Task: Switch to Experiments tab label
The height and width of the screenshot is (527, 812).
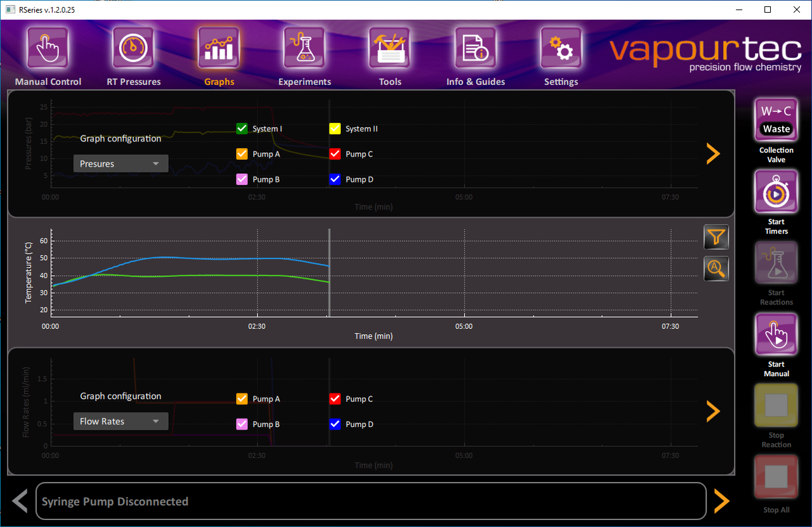Action: point(304,82)
